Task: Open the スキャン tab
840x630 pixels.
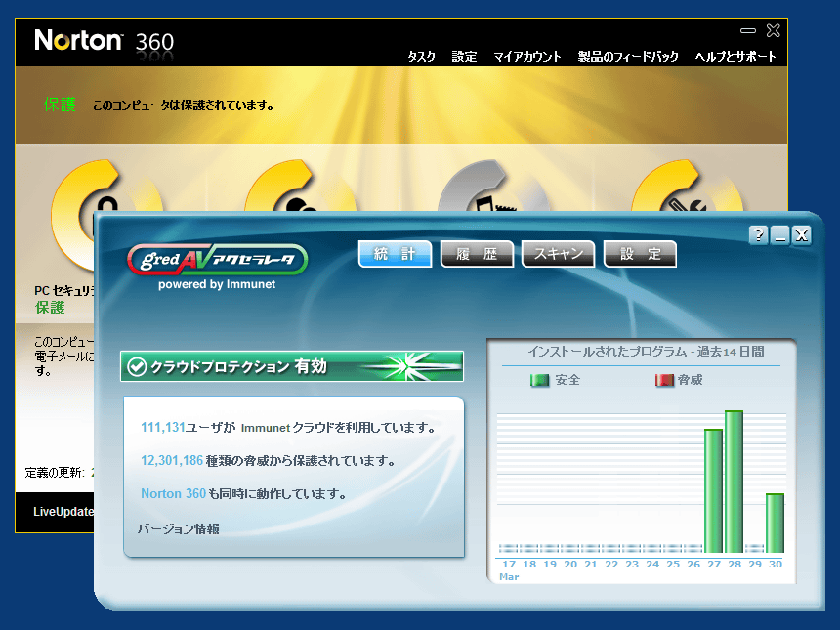Action: (559, 254)
